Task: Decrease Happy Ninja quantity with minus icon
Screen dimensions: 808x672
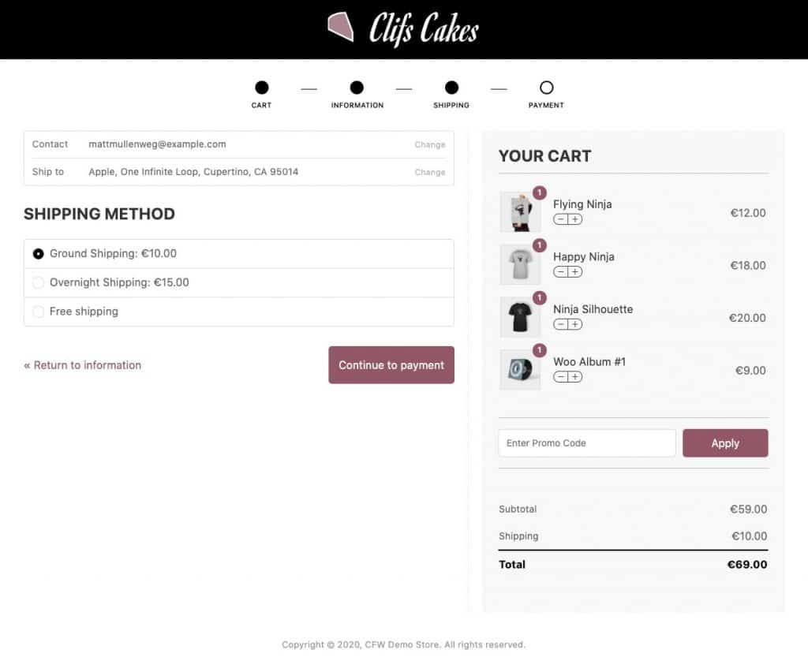Action: click(x=562, y=272)
